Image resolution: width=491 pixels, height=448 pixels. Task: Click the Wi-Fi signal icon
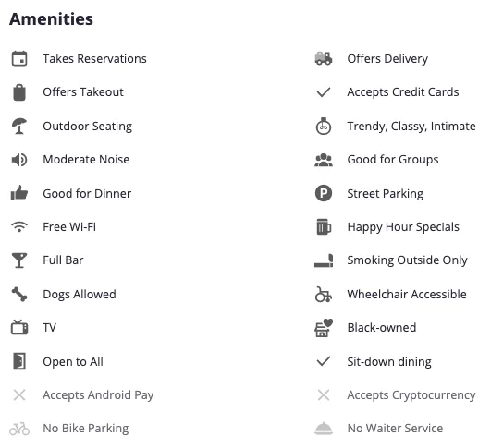(19, 226)
